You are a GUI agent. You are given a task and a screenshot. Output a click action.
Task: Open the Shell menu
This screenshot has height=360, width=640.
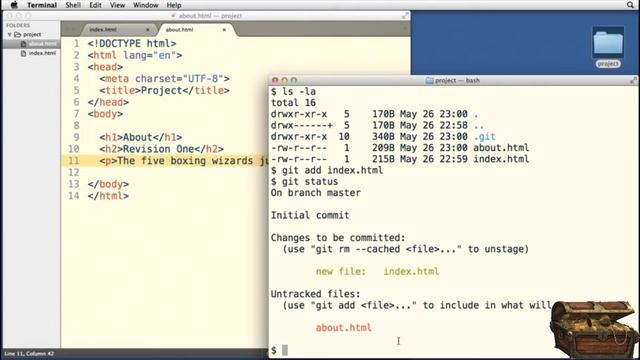(x=73, y=5)
